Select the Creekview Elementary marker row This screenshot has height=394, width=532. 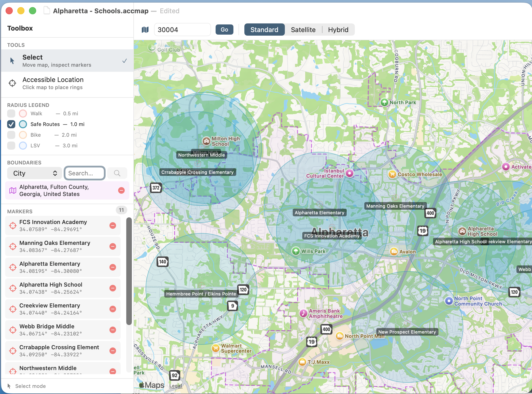tap(63, 309)
